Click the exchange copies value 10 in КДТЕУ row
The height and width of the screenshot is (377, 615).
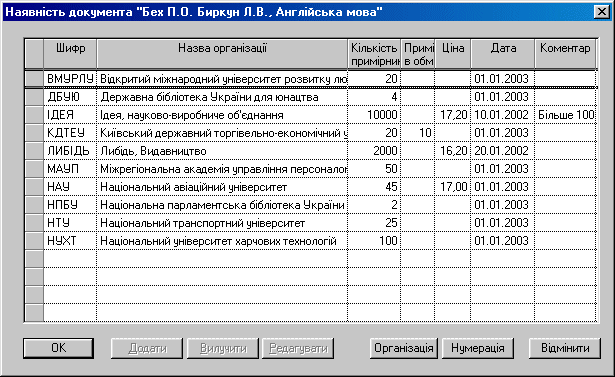[418, 133]
